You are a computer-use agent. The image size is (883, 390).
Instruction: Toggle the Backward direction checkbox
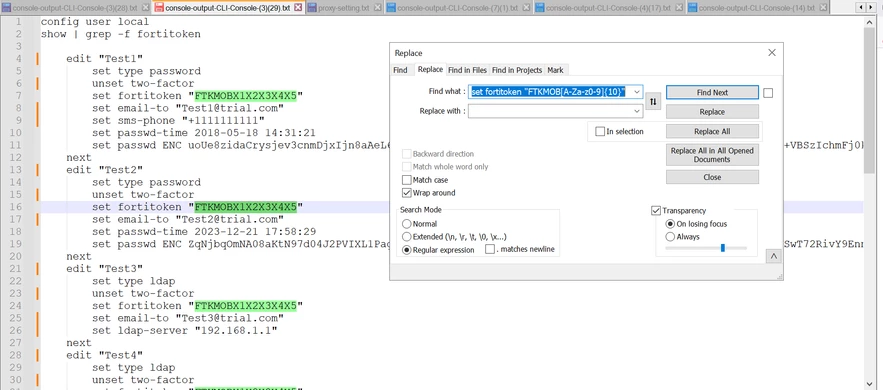coord(407,154)
